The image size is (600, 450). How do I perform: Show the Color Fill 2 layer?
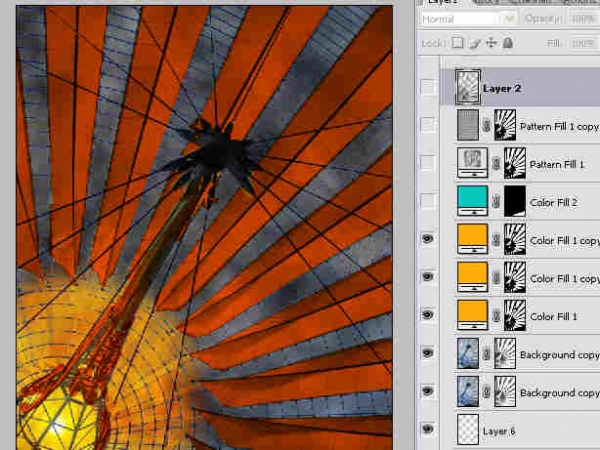click(x=428, y=201)
